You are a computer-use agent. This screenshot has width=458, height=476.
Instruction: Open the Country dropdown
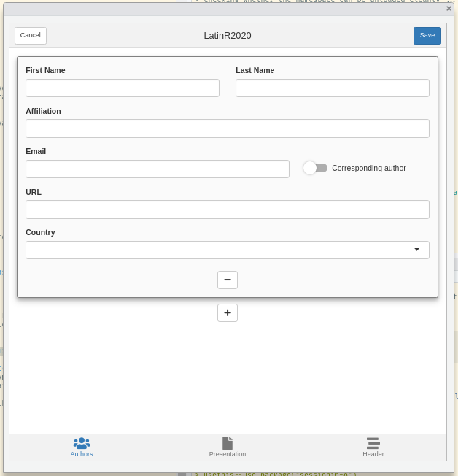[219, 250]
